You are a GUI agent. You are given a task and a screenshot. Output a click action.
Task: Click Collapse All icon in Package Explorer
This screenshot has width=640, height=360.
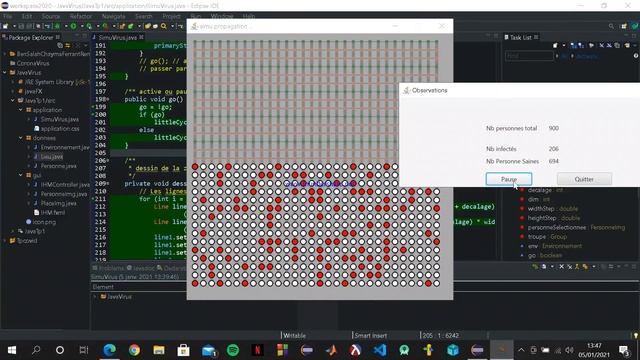(x=60, y=45)
